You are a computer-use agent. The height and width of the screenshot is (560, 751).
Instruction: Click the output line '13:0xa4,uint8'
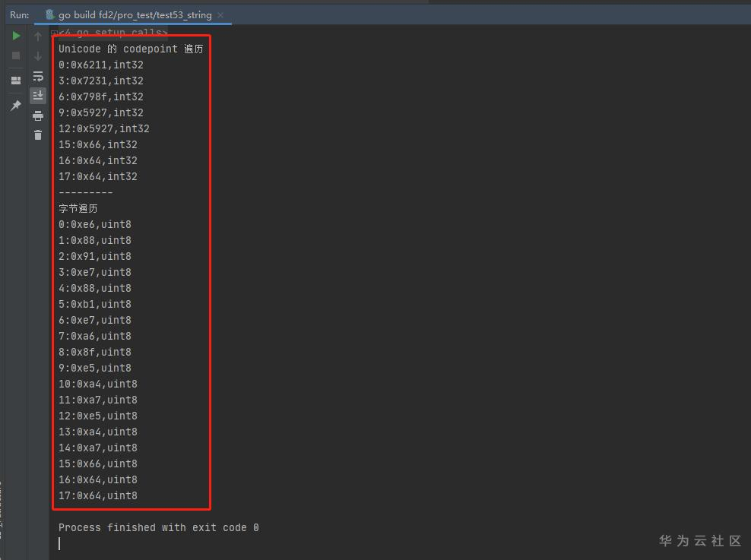click(98, 432)
